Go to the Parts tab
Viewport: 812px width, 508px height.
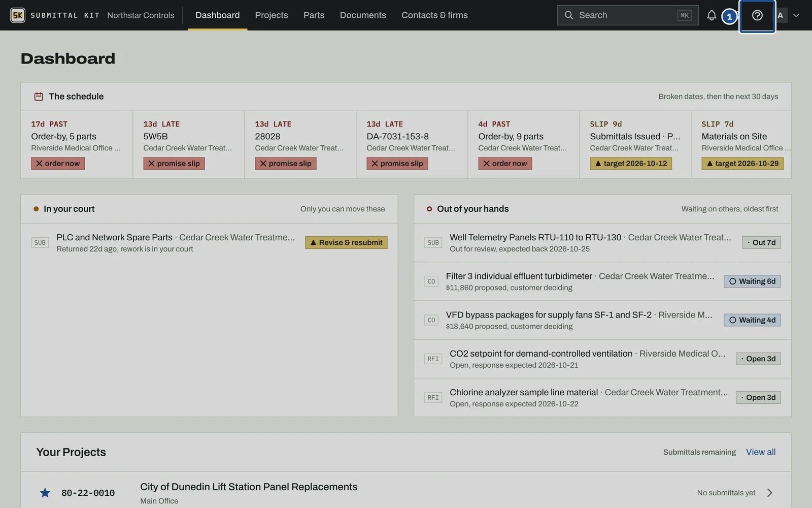[314, 15]
